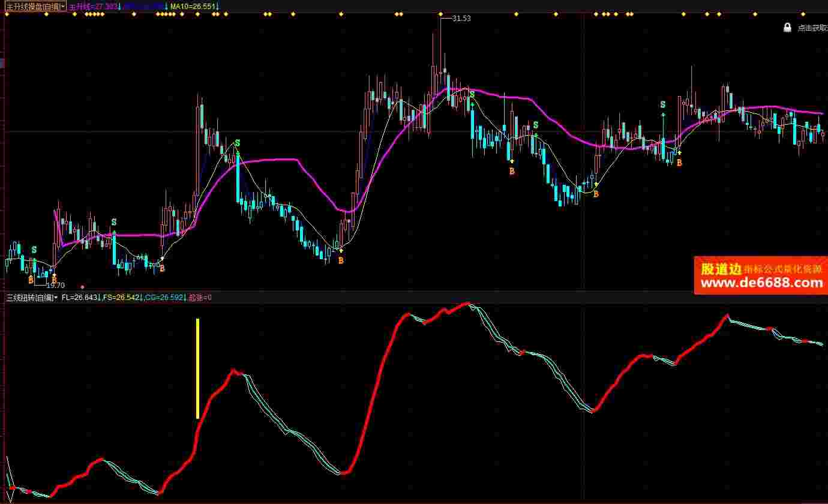Viewport: 828px width, 504px height.
Task: Select the 起涨=0 indicator value
Action: click(x=200, y=297)
